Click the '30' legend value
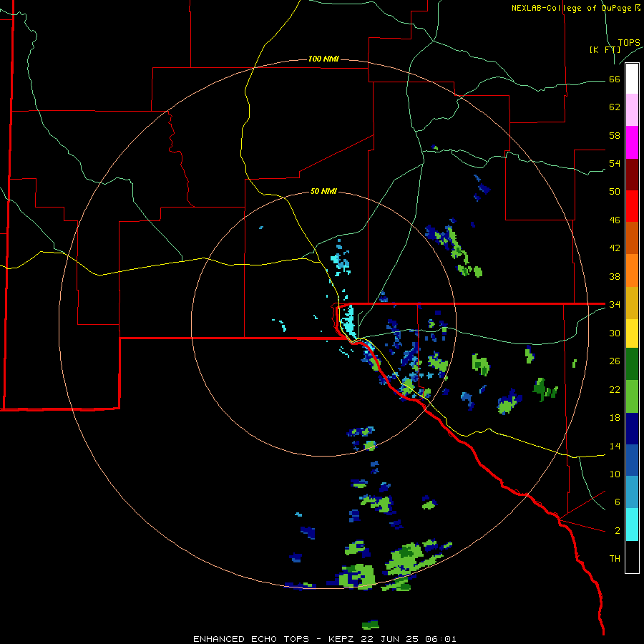The height and width of the screenshot is (644, 644). click(615, 333)
